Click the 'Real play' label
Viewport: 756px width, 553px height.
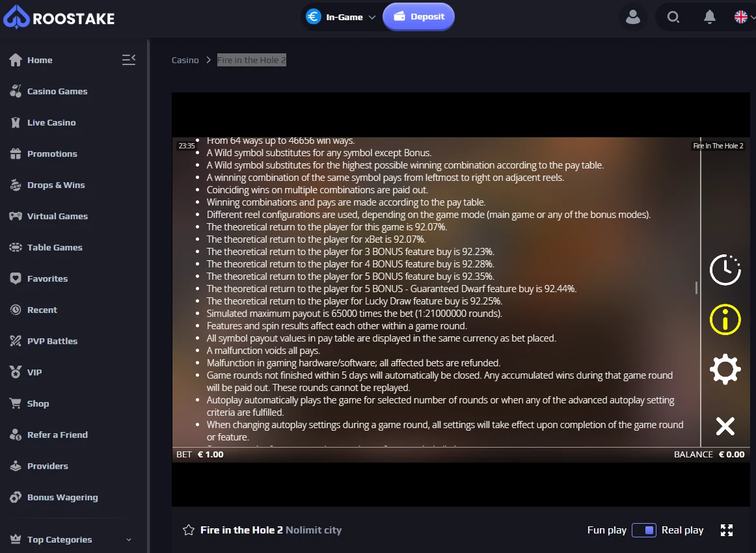tap(682, 530)
